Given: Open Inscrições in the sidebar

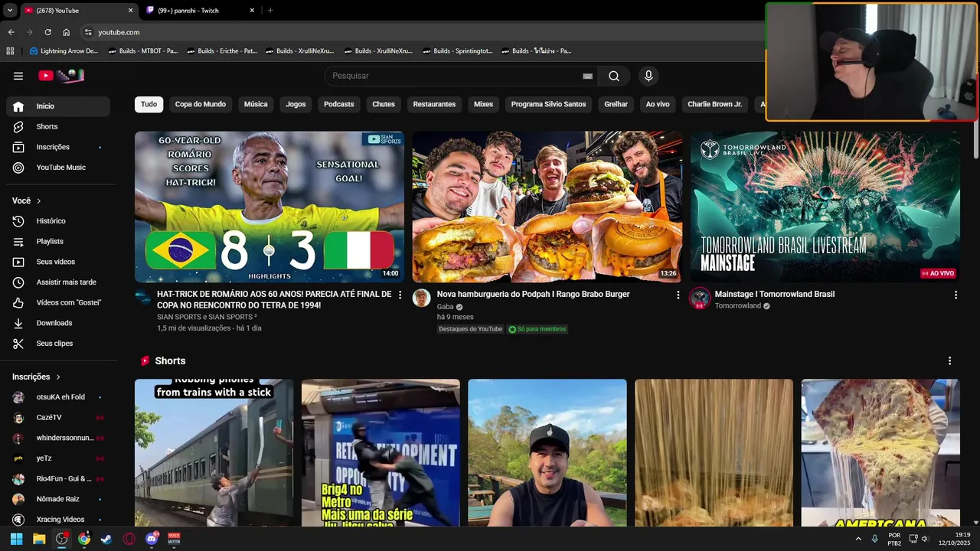Looking at the screenshot, I should coord(58,147).
